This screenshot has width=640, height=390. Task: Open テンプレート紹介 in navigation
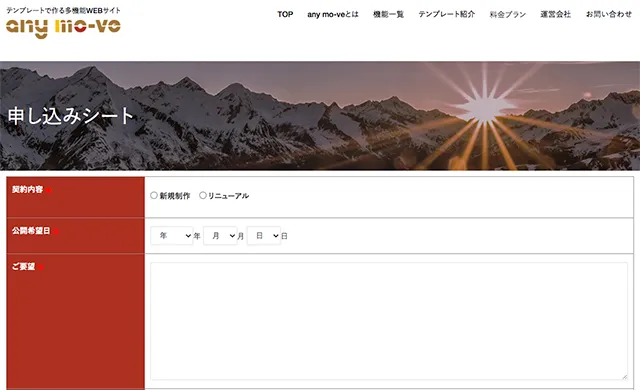pyautogui.click(x=447, y=14)
